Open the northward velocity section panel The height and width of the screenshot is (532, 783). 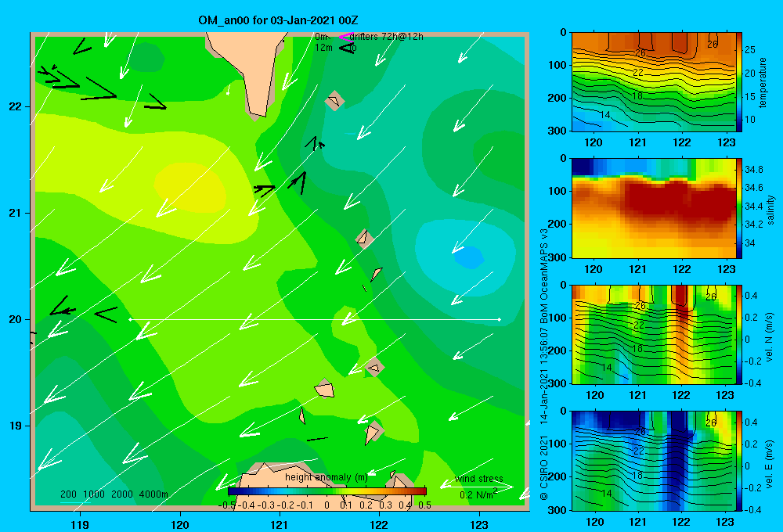point(654,335)
